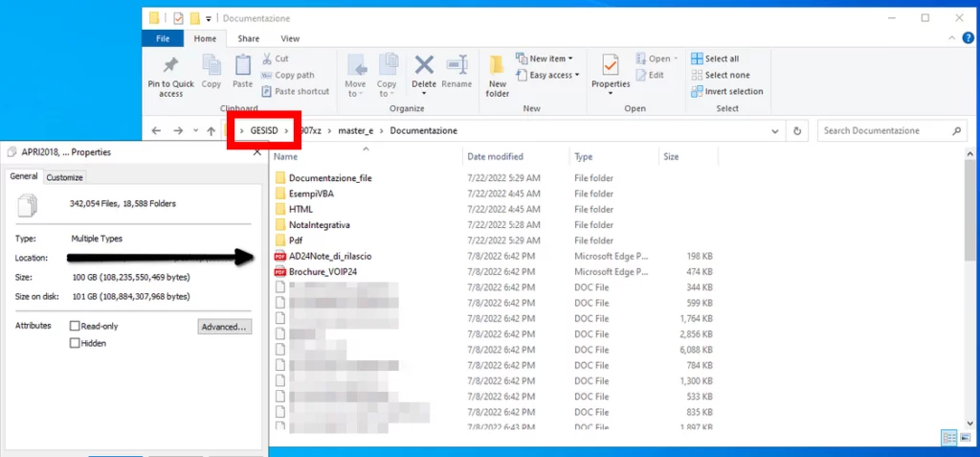Click the Pin to Quick access icon
The height and width of the screenshot is (457, 980).
[170, 67]
